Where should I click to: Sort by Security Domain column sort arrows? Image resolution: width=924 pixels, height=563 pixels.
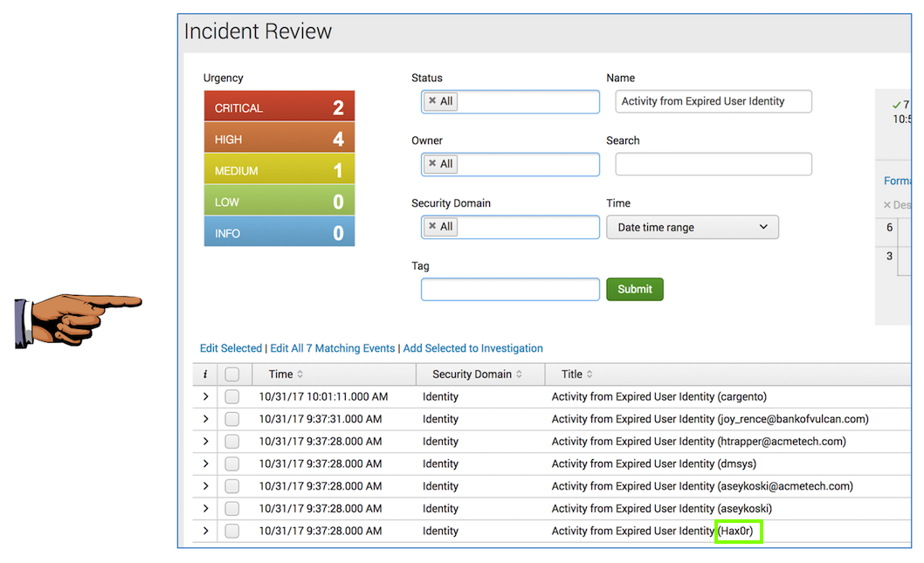pos(519,374)
